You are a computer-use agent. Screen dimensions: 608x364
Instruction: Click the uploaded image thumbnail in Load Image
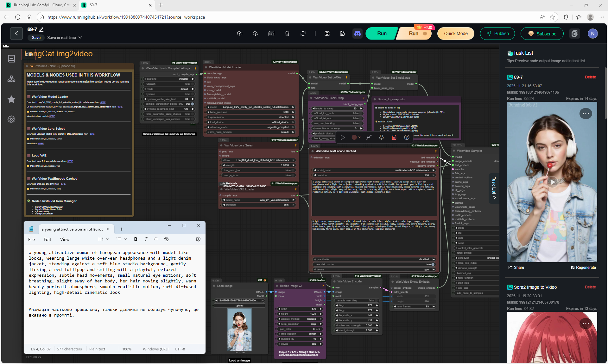(x=239, y=330)
